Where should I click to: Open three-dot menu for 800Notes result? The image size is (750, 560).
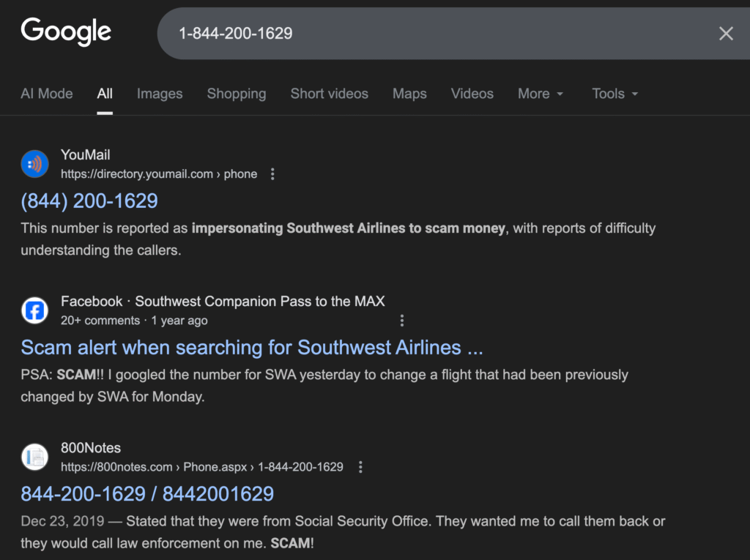pyautogui.click(x=360, y=467)
